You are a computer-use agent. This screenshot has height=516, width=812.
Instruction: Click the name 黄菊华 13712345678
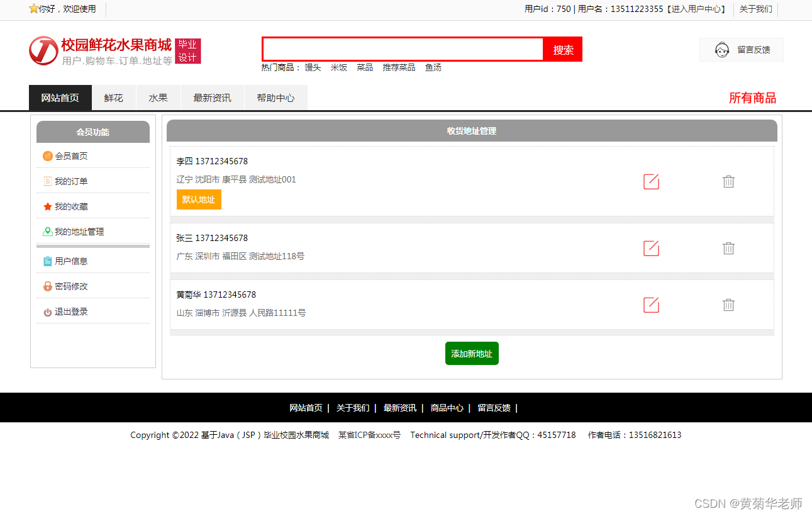click(x=216, y=294)
